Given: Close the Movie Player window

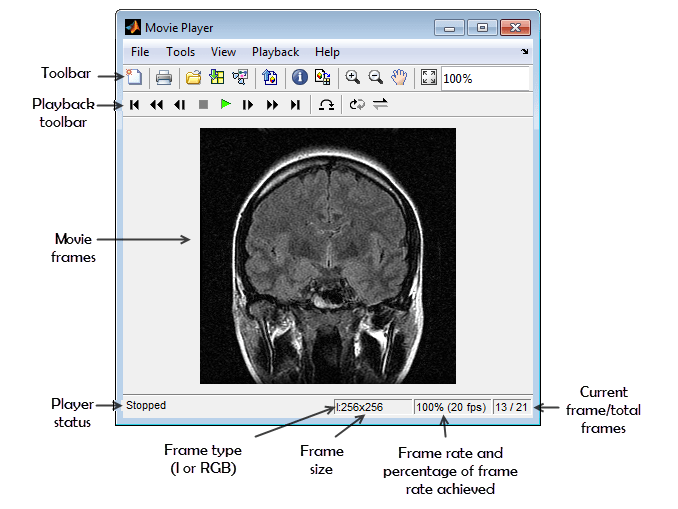Looking at the screenshot, I should [515, 28].
